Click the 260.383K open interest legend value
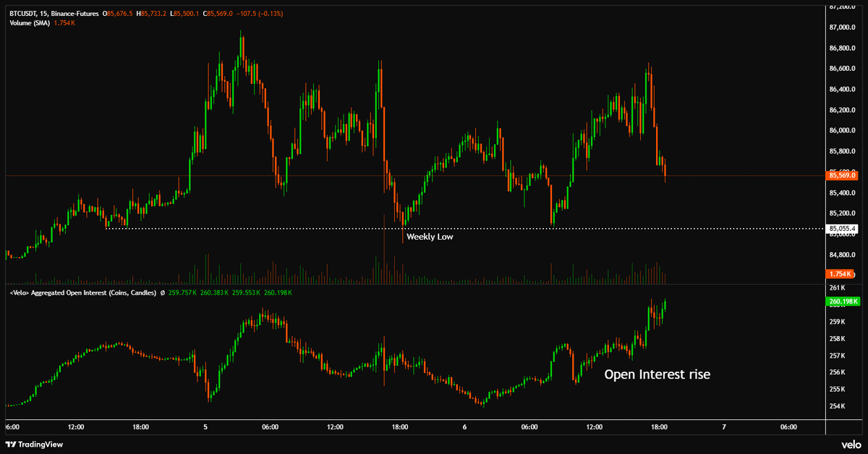This screenshot has width=868, height=454. 214,292
